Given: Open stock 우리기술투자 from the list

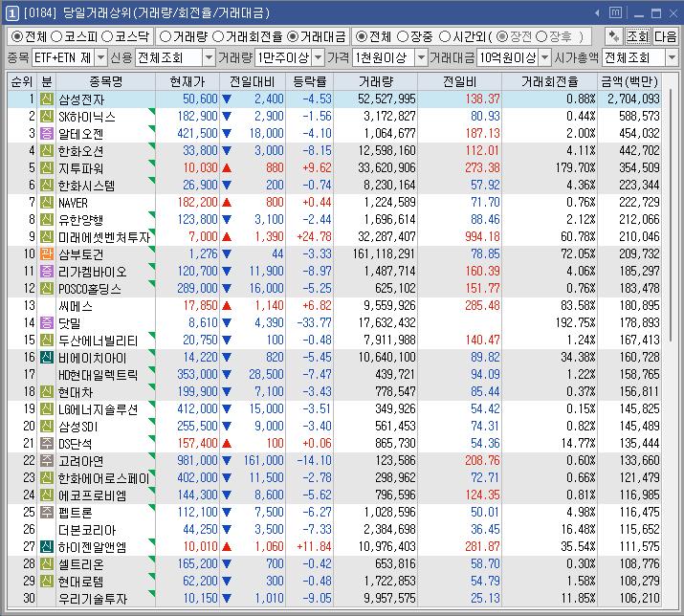Looking at the screenshot, I should click(93, 599).
